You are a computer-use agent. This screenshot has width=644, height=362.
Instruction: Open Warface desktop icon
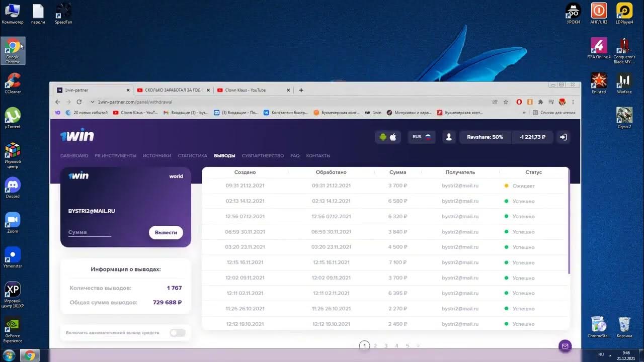pyautogui.click(x=624, y=83)
